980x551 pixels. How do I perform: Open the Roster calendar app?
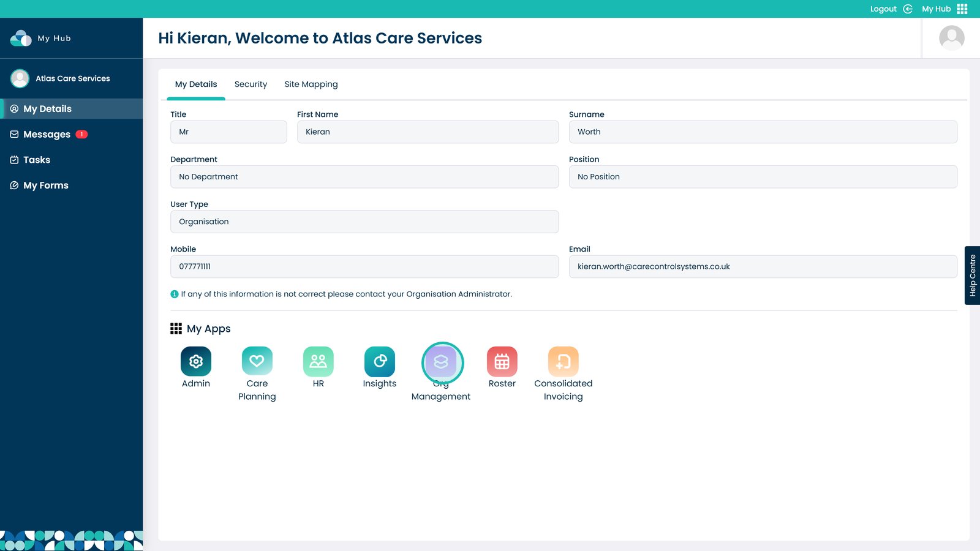tap(502, 362)
